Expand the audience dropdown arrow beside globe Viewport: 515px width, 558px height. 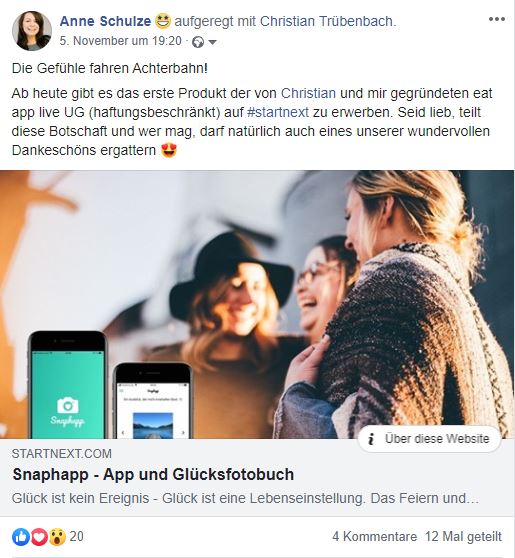pos(212,42)
